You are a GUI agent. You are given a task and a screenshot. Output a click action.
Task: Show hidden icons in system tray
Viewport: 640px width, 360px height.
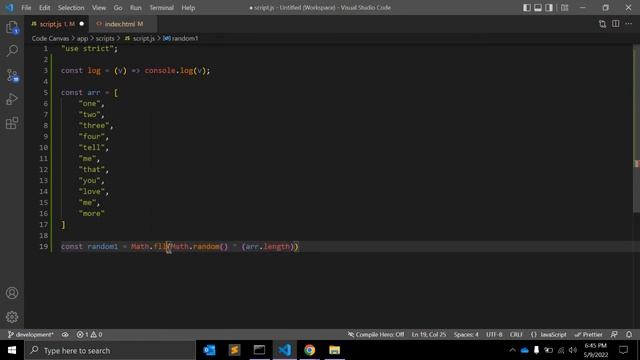pyautogui.click(x=512, y=350)
